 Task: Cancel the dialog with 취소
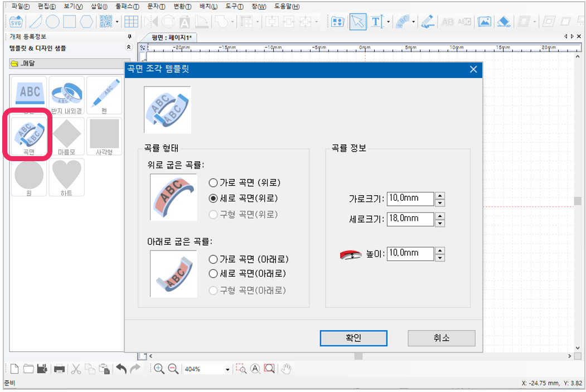tap(442, 338)
